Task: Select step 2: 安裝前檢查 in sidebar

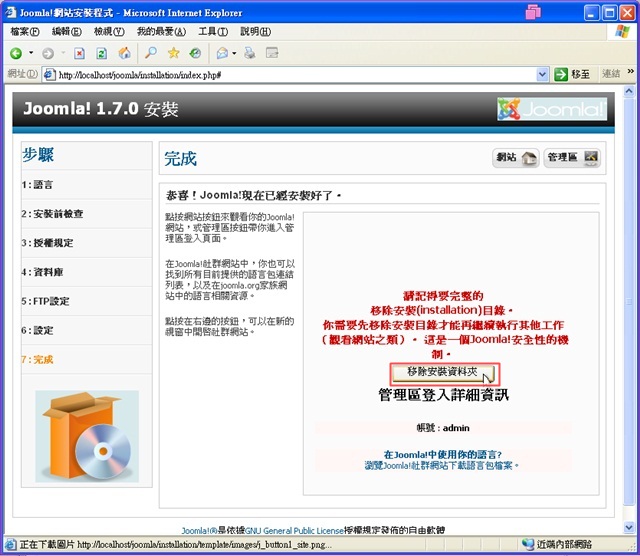Action: point(52,214)
